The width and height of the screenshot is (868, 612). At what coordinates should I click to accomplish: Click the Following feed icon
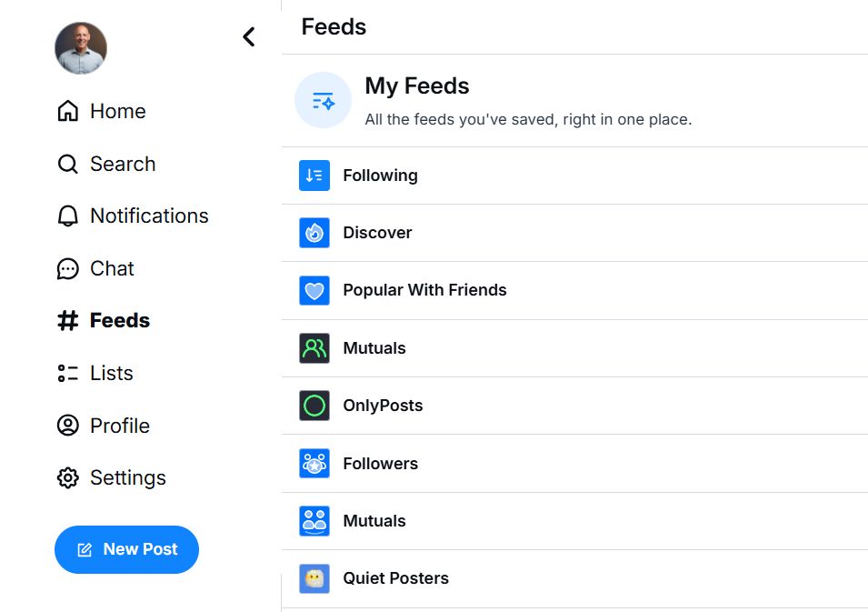(x=314, y=176)
